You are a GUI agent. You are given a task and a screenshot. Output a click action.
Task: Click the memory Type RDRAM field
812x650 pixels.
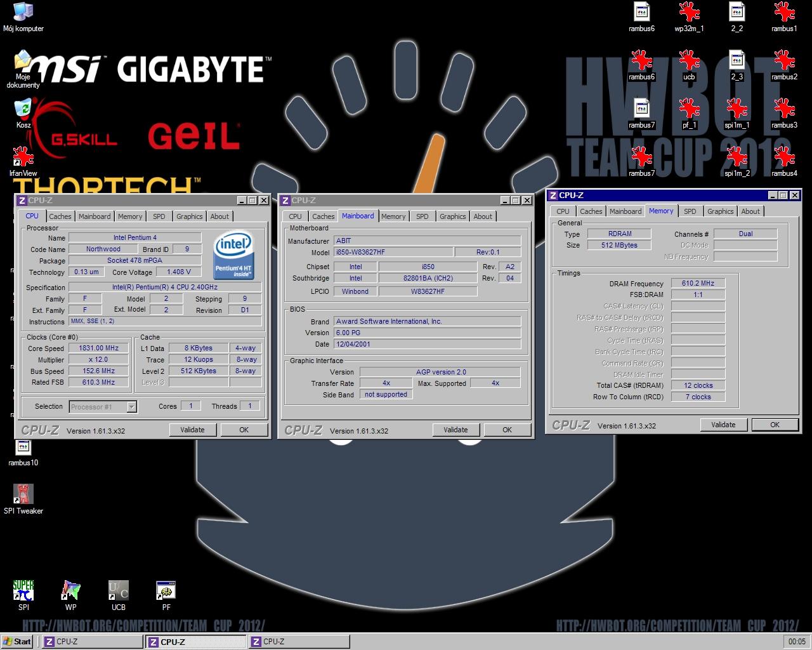(619, 234)
